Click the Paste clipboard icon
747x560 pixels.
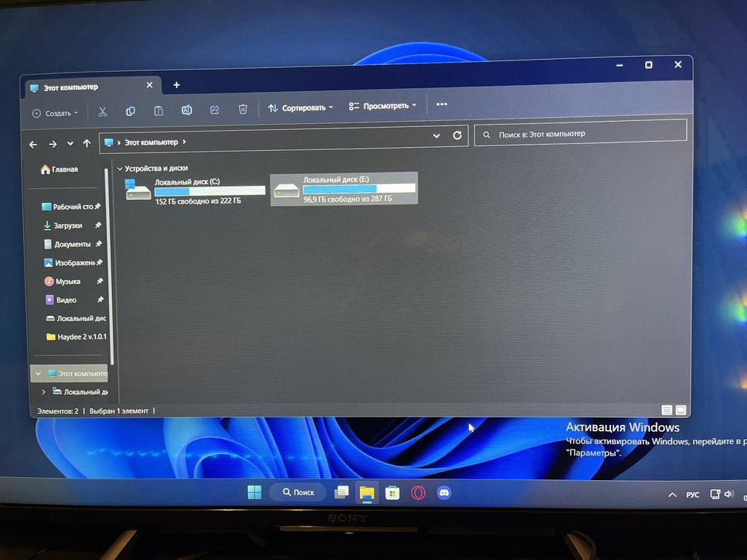(158, 111)
